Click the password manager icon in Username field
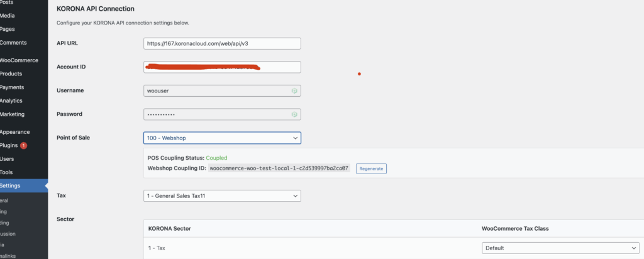The image size is (644, 259). [x=294, y=91]
